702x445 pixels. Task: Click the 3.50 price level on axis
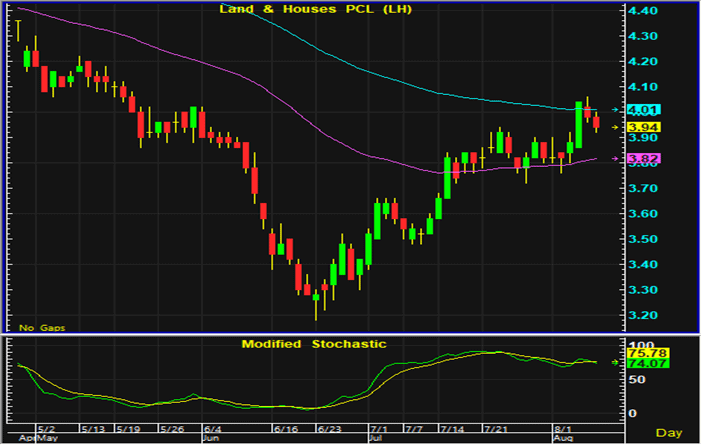[x=643, y=240]
